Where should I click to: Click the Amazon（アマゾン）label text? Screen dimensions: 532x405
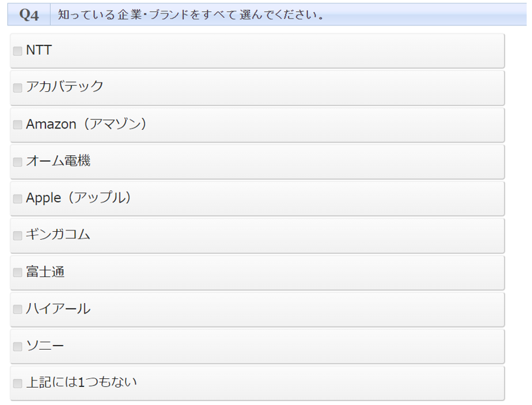tap(86, 124)
